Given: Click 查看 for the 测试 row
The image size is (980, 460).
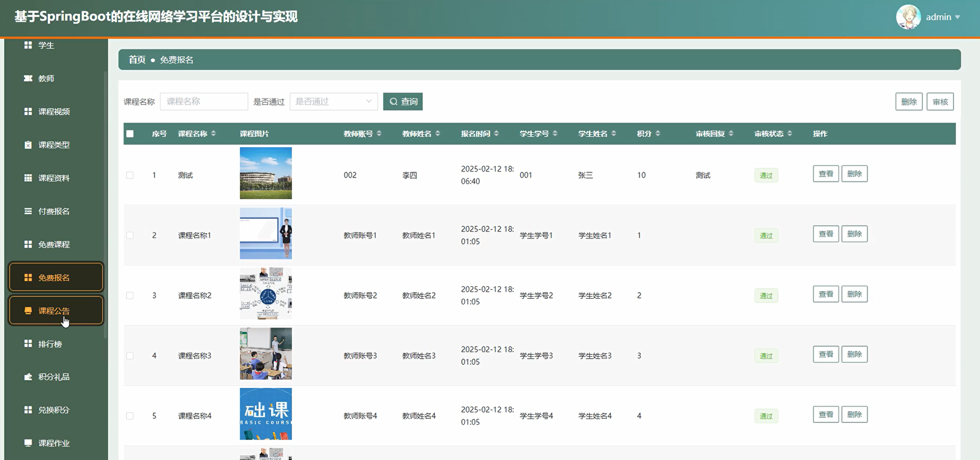Looking at the screenshot, I should point(826,174).
